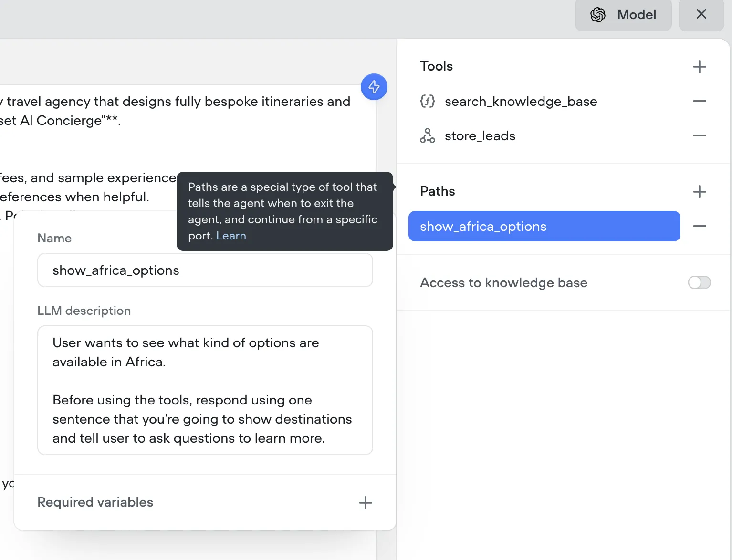Viewport: 732px width, 560px height.
Task: Expand Required variables with plus
Action: point(365,503)
